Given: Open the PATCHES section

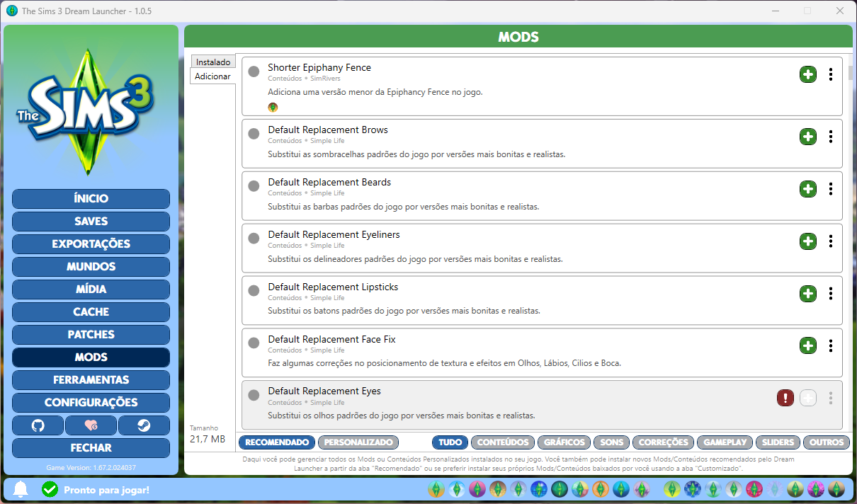Looking at the screenshot, I should coord(91,335).
